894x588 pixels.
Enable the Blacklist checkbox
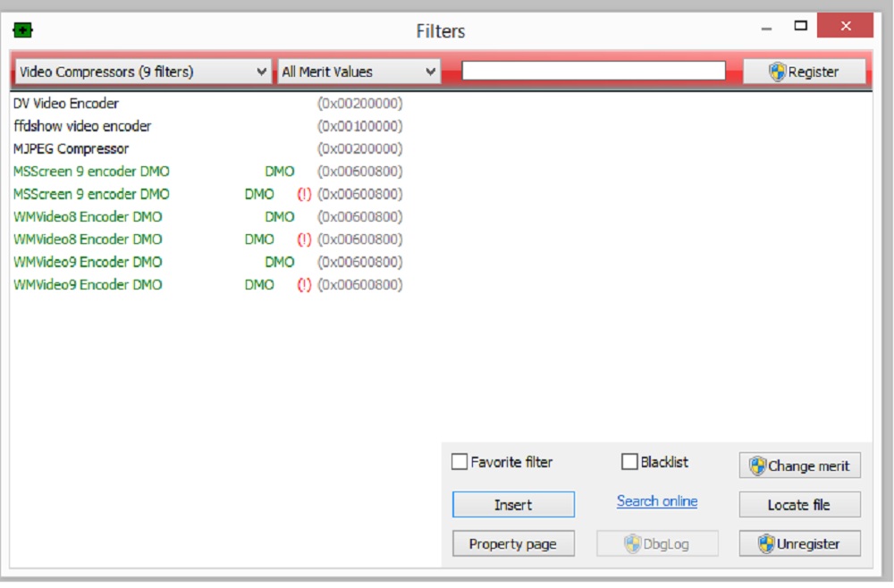tap(629, 461)
